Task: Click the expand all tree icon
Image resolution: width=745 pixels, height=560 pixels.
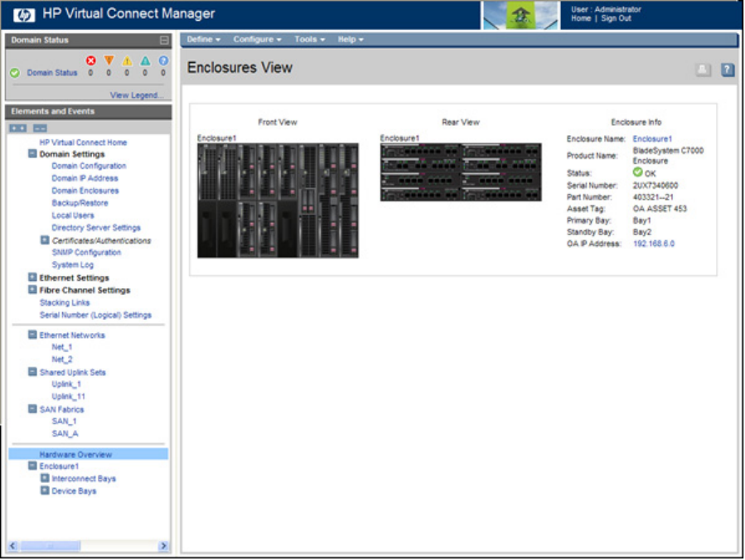Action: 18,128
